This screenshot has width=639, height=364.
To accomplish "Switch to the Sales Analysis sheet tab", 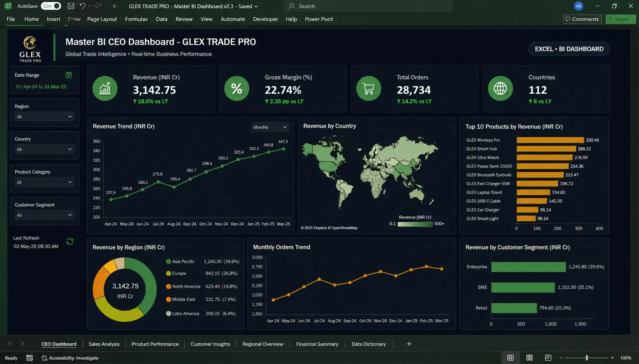I will coord(104,344).
